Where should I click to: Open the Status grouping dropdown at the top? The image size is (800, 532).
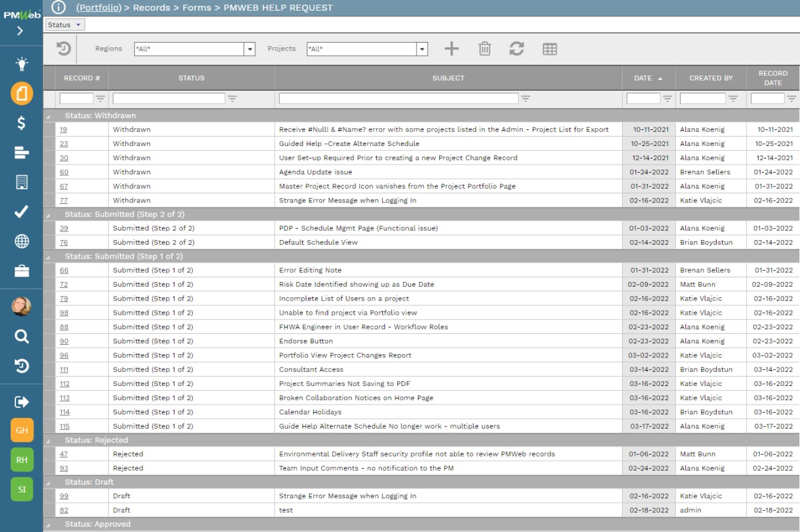[x=65, y=25]
